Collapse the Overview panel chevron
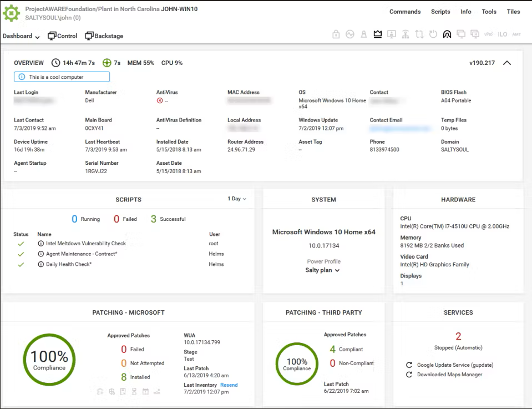The image size is (532, 409). pos(507,63)
